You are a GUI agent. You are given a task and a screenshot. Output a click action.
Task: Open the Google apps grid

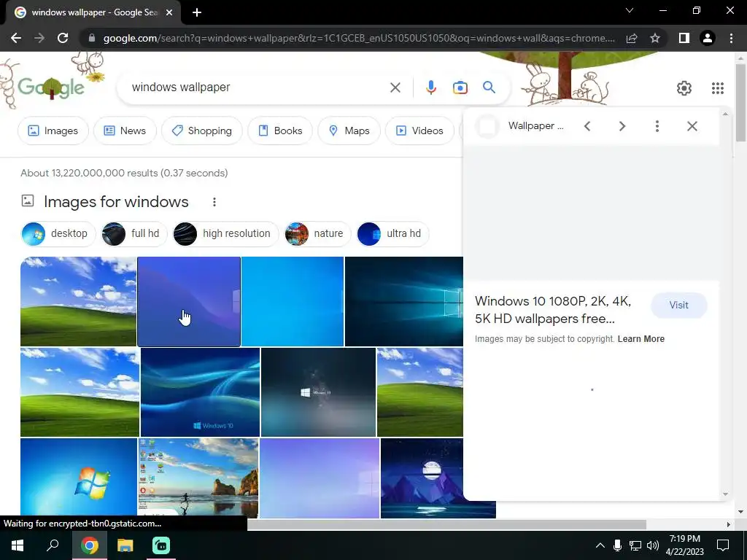pyautogui.click(x=718, y=88)
